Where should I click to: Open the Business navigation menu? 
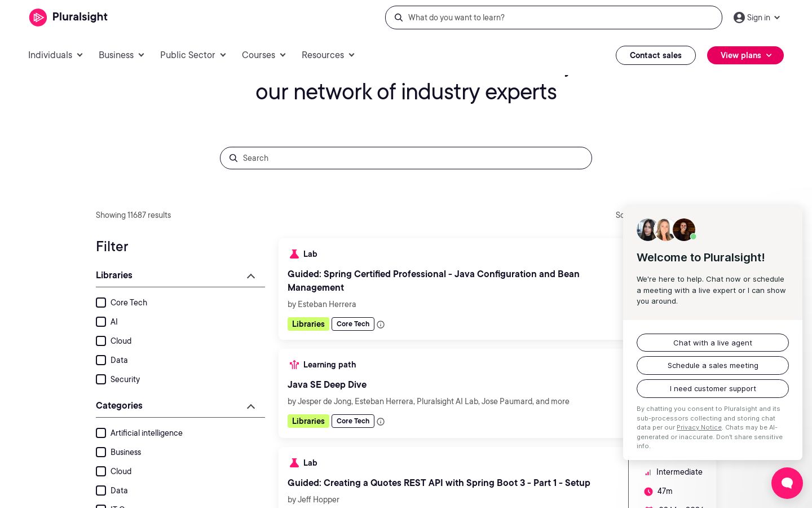point(122,55)
